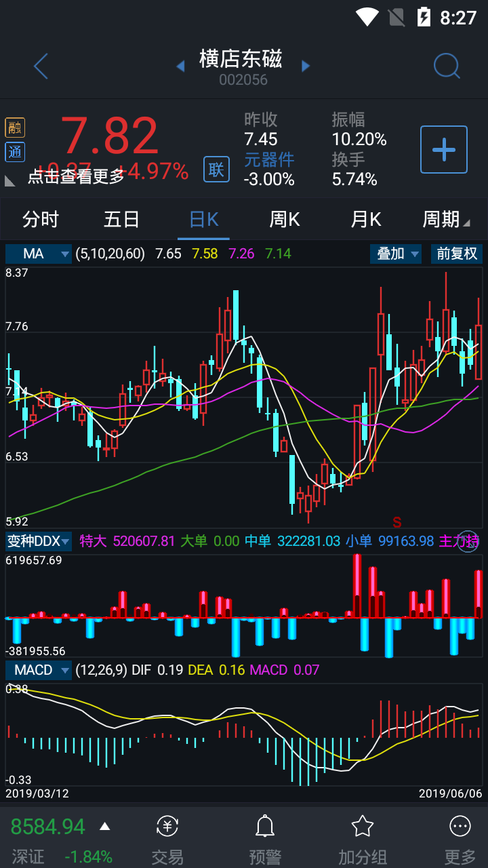Tap the MACD parameters (12,26,9)
Viewport: 488px width, 868px height.
tap(101, 670)
